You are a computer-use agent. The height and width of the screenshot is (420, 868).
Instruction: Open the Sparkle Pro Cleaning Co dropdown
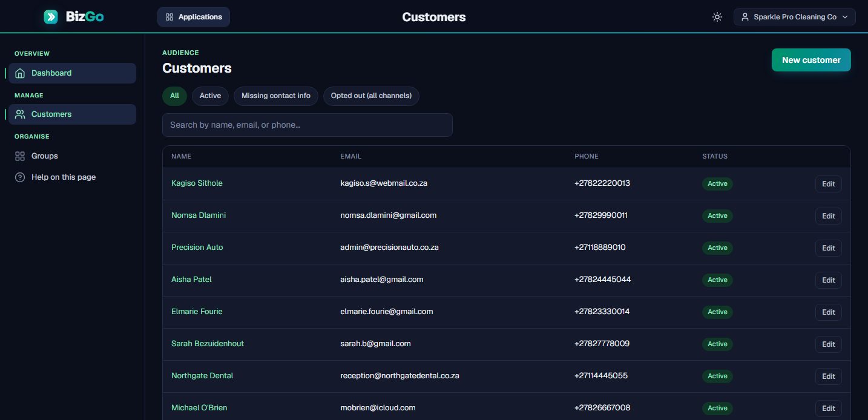(x=795, y=17)
